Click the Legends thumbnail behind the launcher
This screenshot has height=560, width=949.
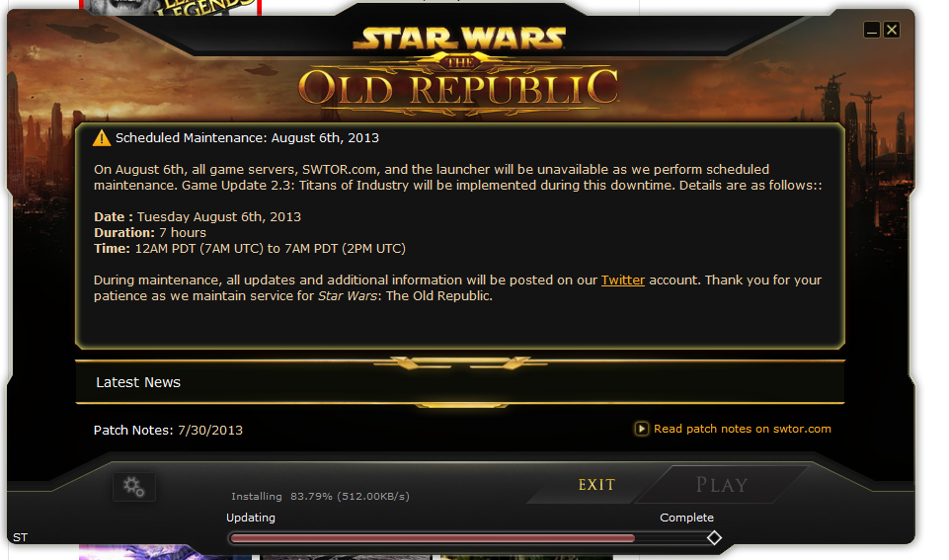click(x=170, y=7)
